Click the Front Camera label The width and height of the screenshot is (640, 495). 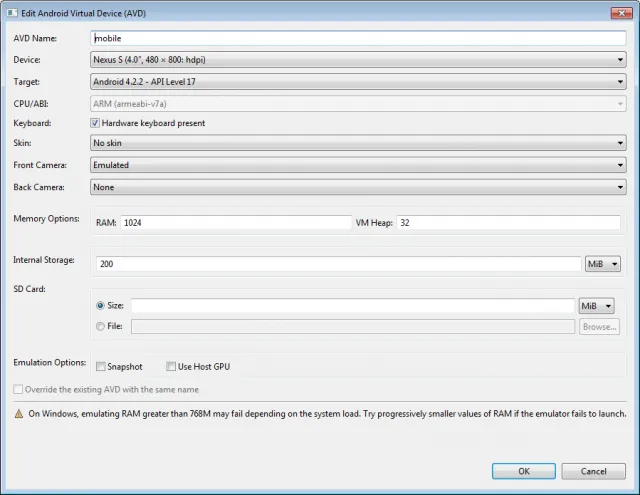(40, 165)
